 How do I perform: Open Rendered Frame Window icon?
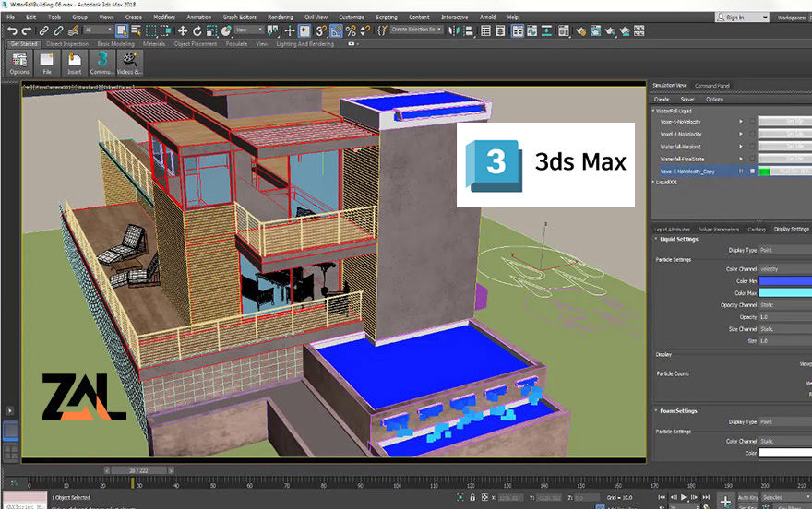click(595, 31)
